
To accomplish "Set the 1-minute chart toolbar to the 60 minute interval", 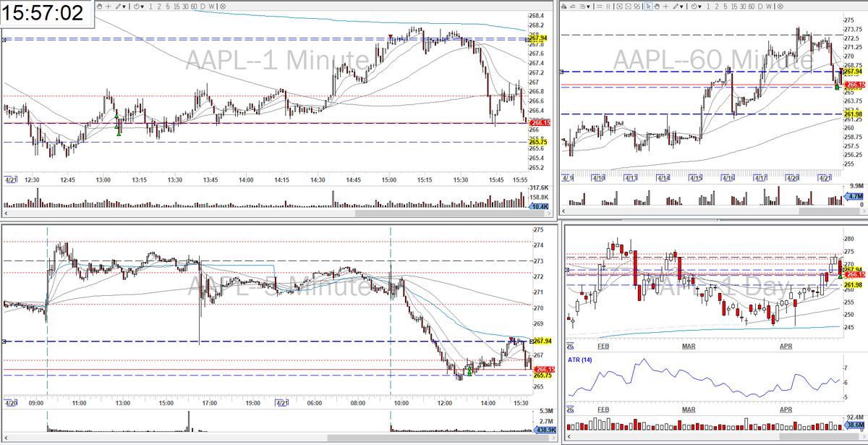I will tap(194, 6).
